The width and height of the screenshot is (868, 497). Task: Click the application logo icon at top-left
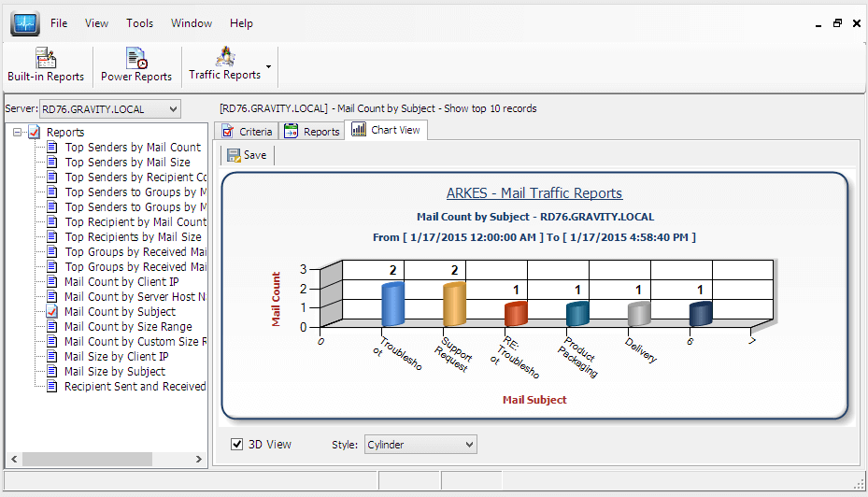coord(24,23)
